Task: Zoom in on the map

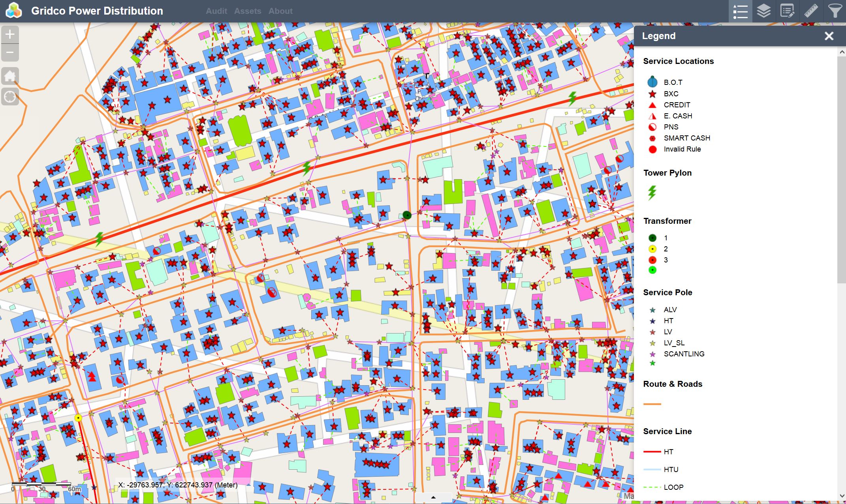Action: click(x=10, y=34)
